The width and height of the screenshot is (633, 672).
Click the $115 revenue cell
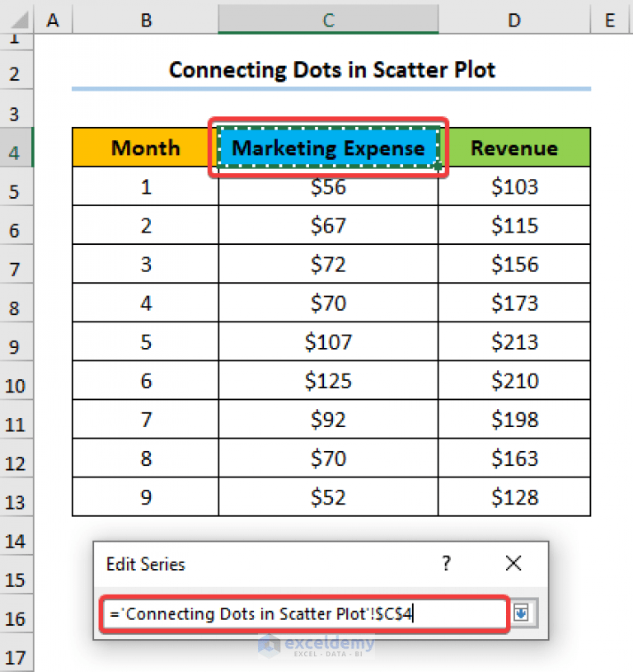pos(514,225)
